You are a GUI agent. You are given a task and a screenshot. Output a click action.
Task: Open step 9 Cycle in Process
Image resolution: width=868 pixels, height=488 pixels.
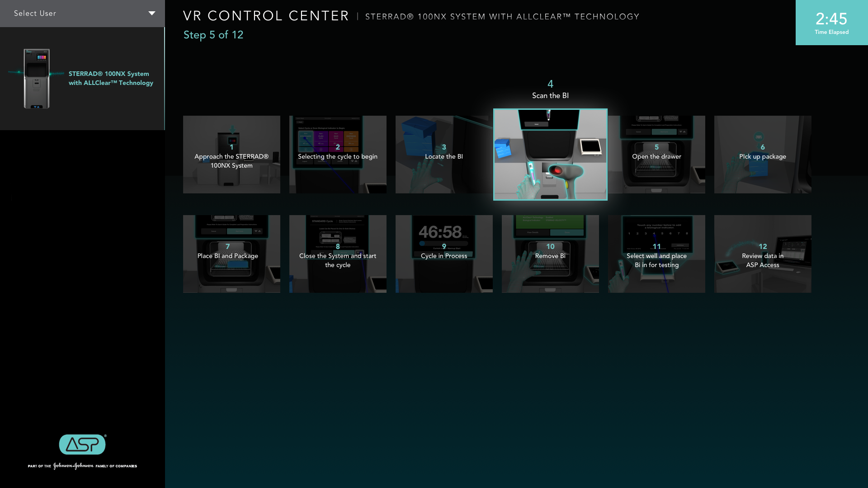pyautogui.click(x=444, y=254)
